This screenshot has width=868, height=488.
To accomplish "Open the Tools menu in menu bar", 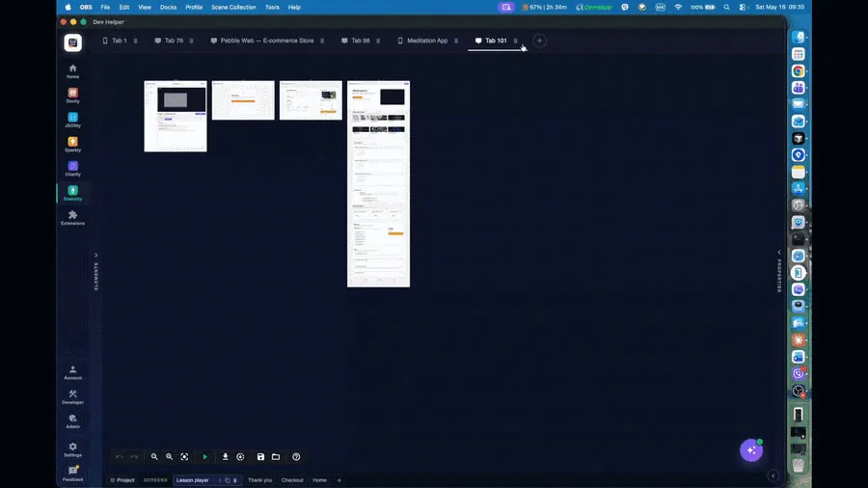I will (272, 7).
